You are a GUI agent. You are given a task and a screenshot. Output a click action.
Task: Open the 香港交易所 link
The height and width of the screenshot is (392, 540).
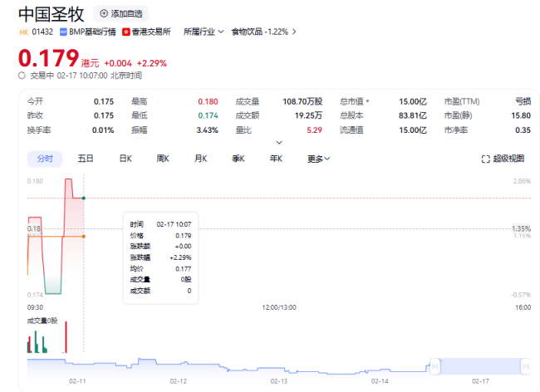click(151, 32)
